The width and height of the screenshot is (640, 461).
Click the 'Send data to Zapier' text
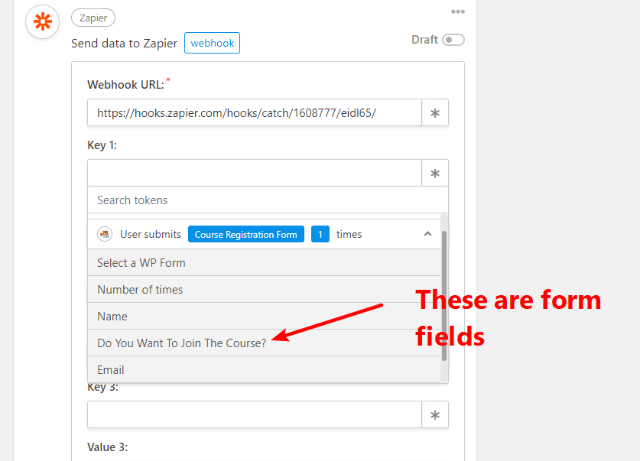click(x=124, y=43)
